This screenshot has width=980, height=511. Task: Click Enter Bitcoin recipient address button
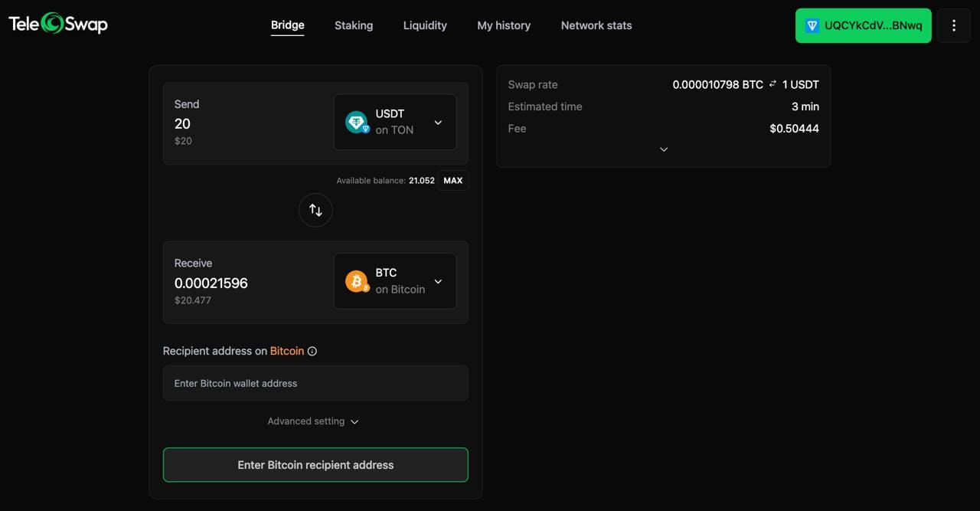point(315,465)
